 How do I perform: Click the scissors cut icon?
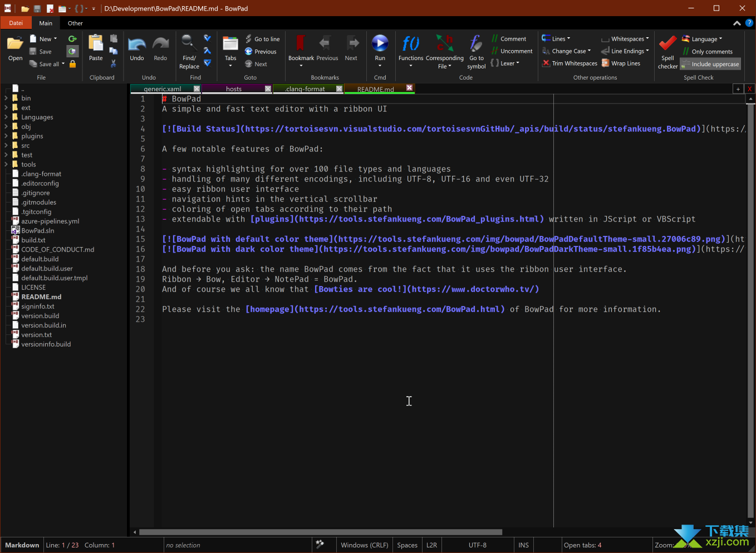tap(114, 63)
